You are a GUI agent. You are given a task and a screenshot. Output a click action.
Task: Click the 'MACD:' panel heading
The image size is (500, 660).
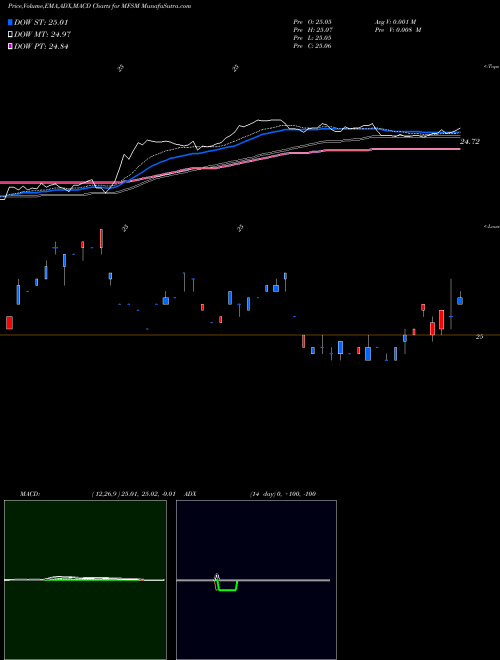click(x=30, y=494)
